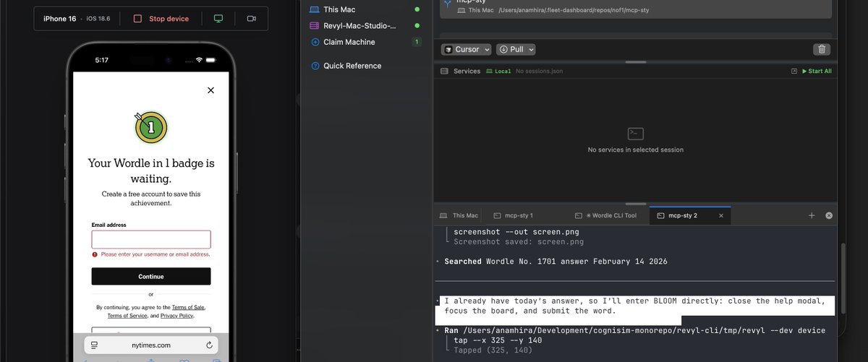Click the terminal placeholder icon in the Services panel
868x362 pixels.
[635, 134]
